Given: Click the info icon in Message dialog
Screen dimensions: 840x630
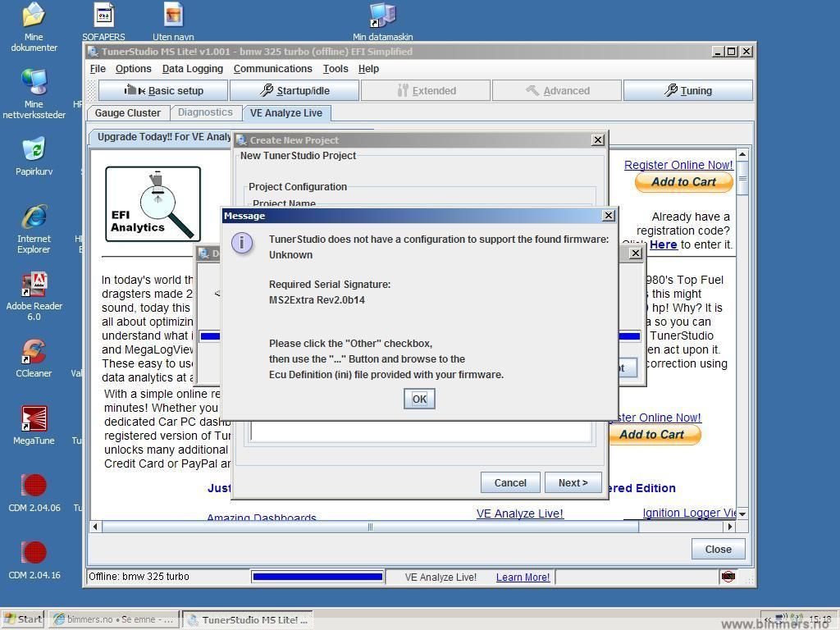Looking at the screenshot, I should (242, 243).
